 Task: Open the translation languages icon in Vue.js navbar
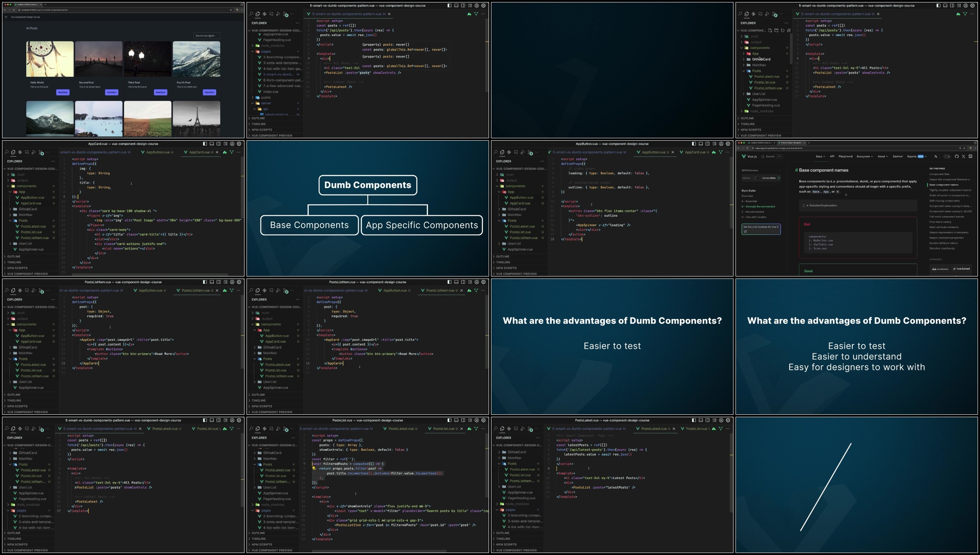pos(936,156)
